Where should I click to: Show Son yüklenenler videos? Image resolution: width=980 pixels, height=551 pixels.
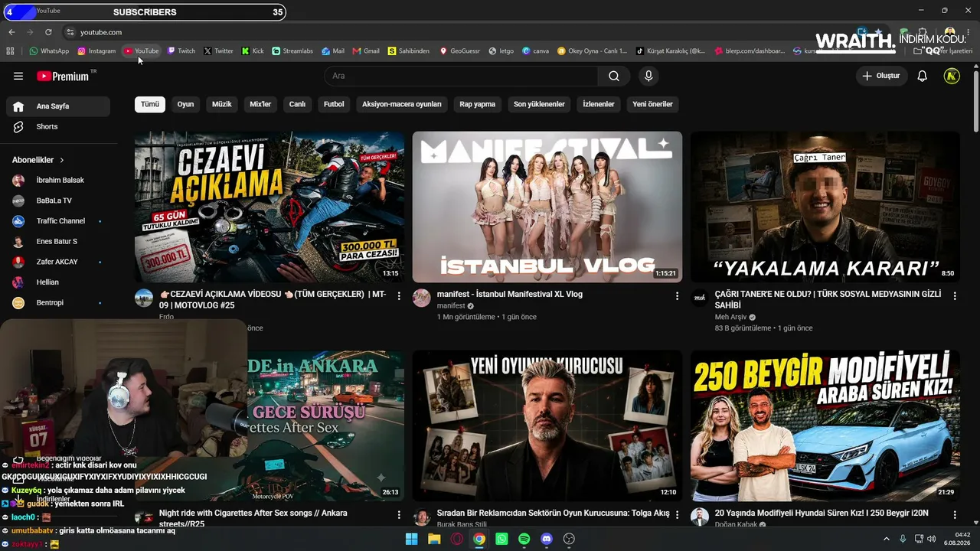pos(539,104)
